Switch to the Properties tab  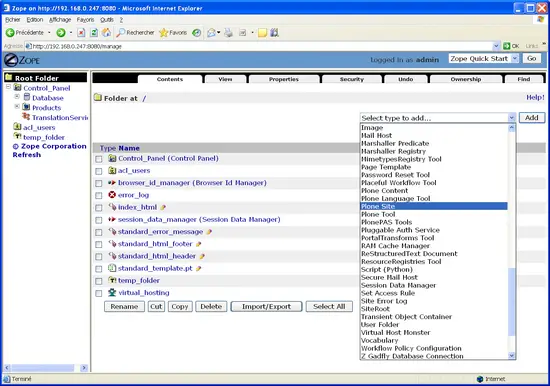click(284, 79)
